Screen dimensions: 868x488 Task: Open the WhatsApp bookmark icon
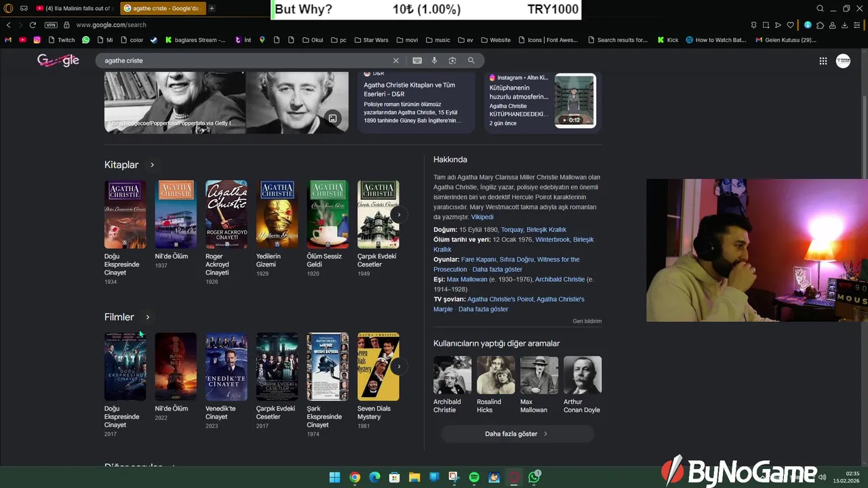(85, 40)
